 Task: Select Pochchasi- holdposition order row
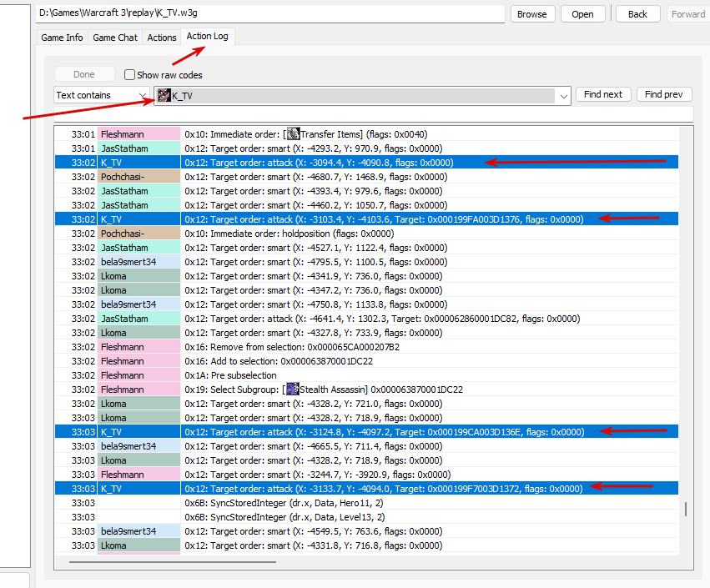click(366, 234)
